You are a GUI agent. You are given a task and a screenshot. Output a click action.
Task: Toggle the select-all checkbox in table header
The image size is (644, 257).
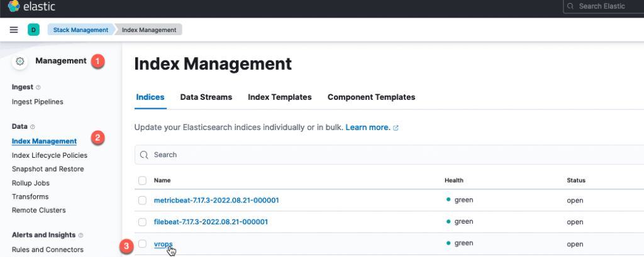[142, 180]
